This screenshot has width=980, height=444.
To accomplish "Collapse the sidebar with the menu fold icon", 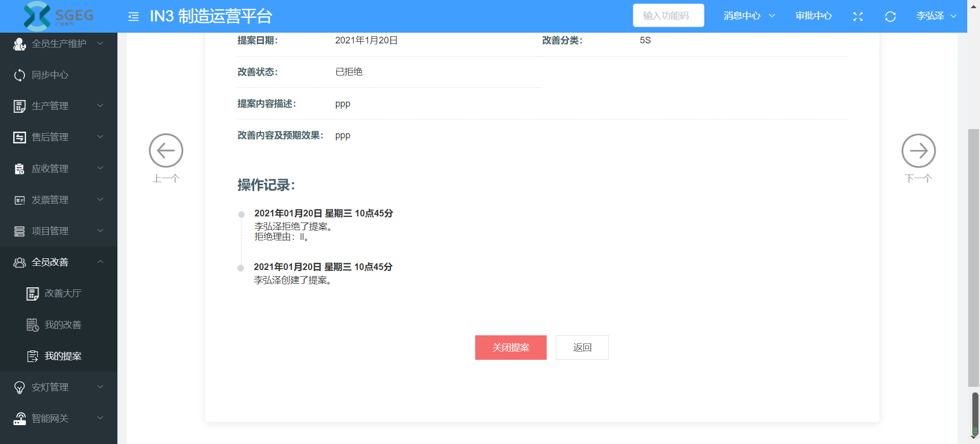I will pyautogui.click(x=133, y=16).
